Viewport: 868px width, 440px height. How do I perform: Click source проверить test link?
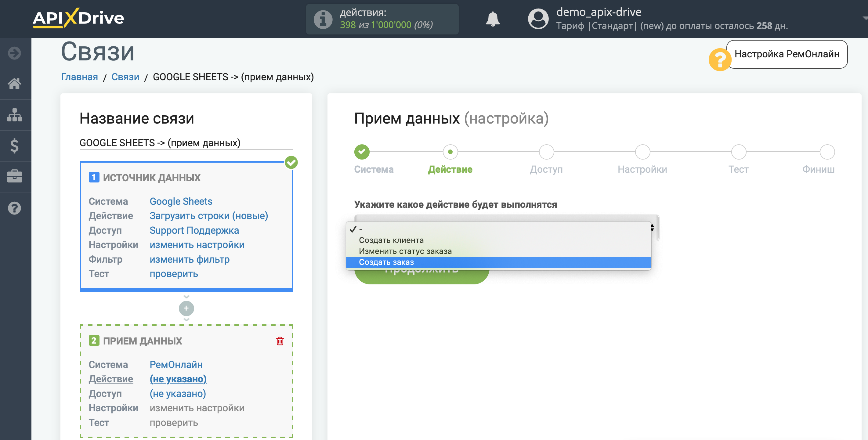coord(174,274)
